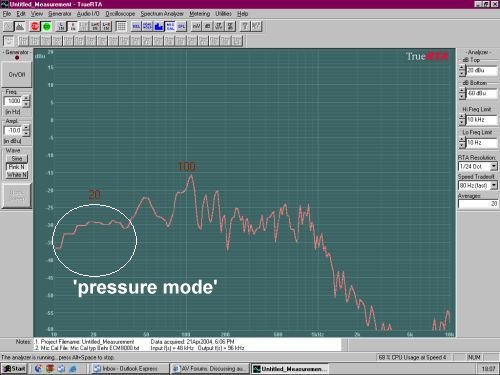Viewport: 500px width, 375px height.
Task: Click the blue bar-graph display icon
Action: pos(159,26)
